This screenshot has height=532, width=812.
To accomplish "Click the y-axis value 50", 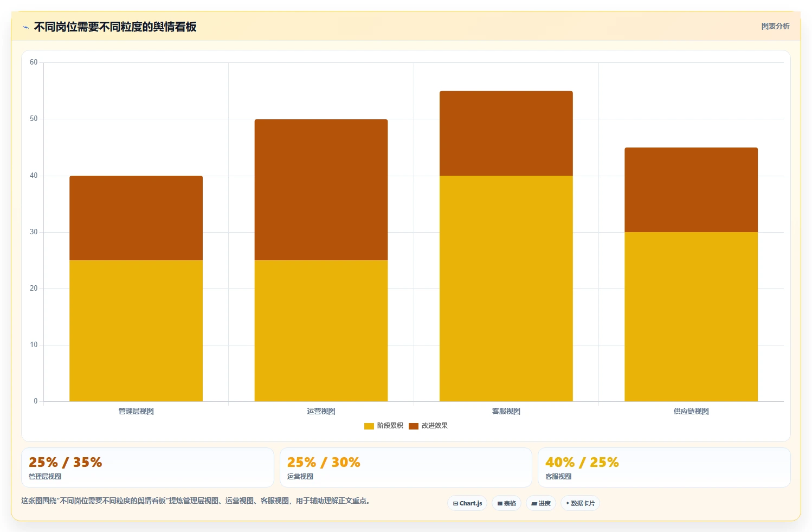I will coord(34,119).
